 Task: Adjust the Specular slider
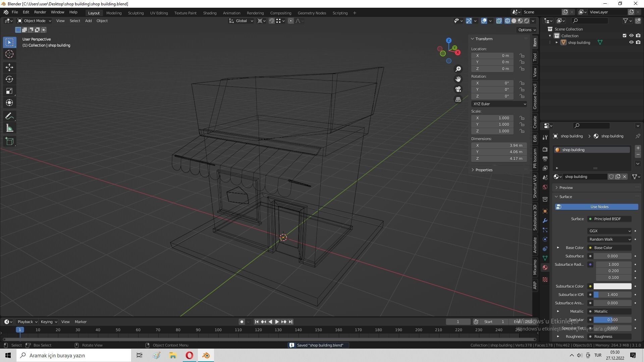pyautogui.click(x=612, y=320)
